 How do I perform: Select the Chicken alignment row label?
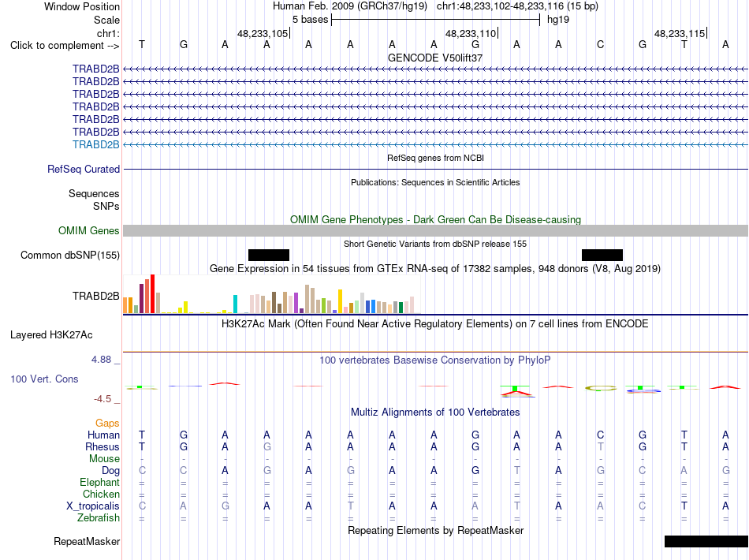tap(101, 494)
